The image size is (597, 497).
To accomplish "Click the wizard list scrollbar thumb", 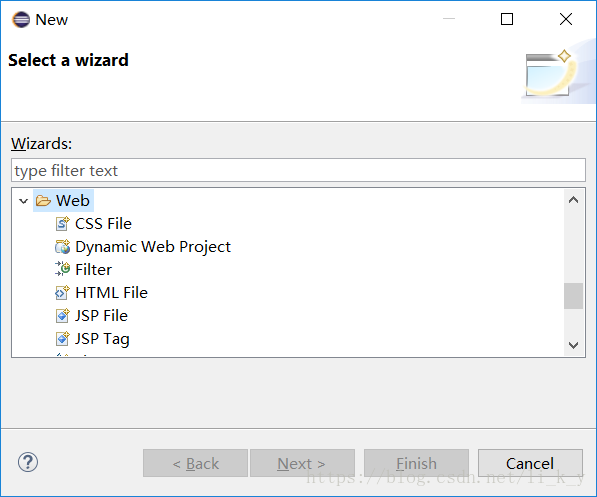I will (x=573, y=296).
